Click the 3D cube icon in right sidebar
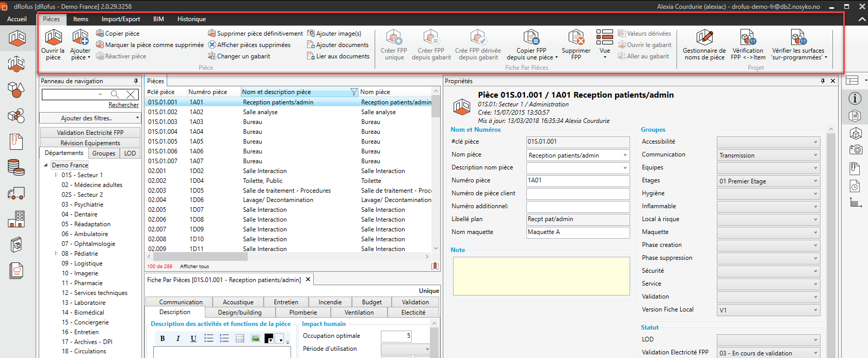The height and width of the screenshot is (358, 868). click(856, 133)
